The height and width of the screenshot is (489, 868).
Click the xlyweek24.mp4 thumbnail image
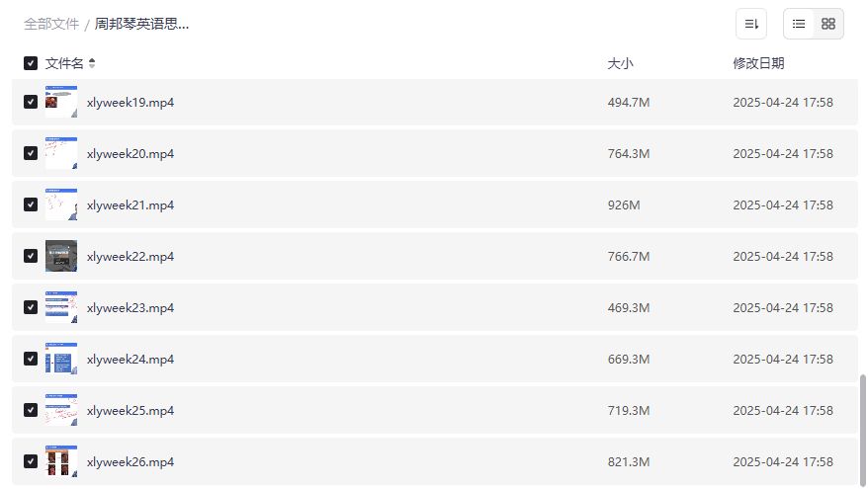point(61,359)
